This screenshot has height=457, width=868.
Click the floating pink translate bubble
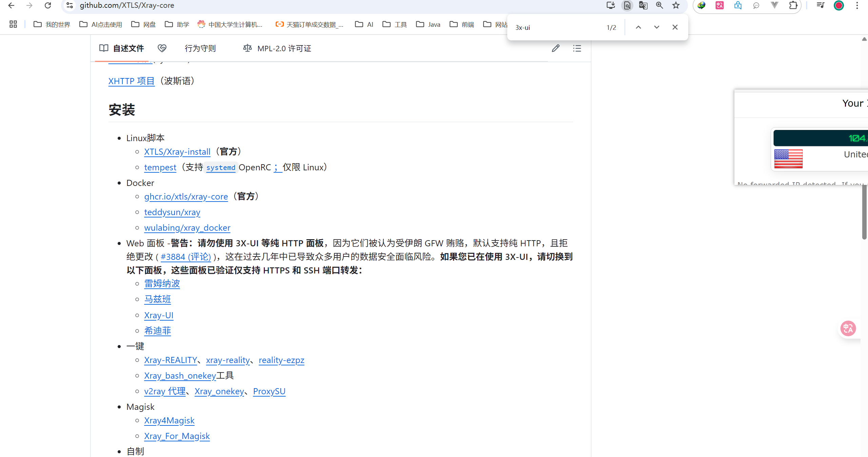point(848,328)
